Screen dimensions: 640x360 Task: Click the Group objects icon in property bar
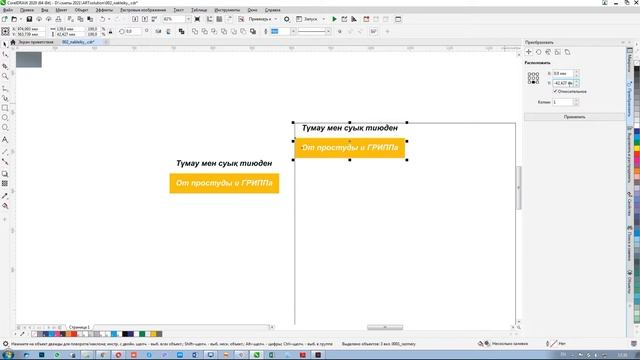click(182, 31)
